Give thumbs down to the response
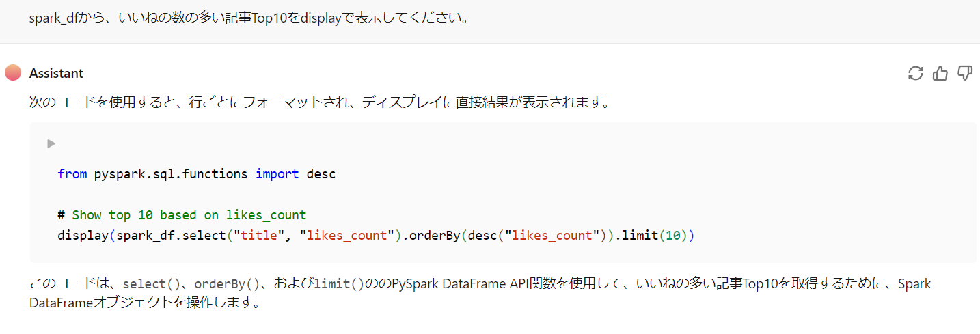Image resolution: width=980 pixels, height=334 pixels. click(x=965, y=73)
